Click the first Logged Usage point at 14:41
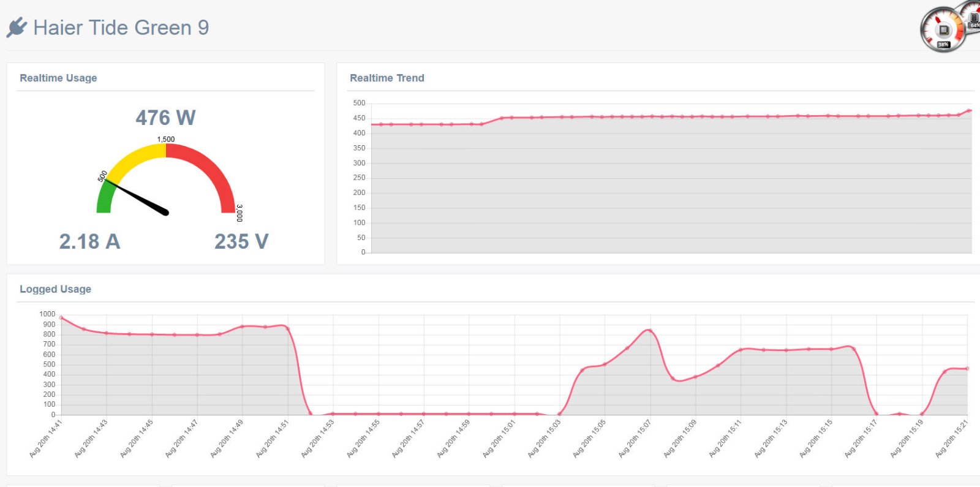 tap(61, 317)
